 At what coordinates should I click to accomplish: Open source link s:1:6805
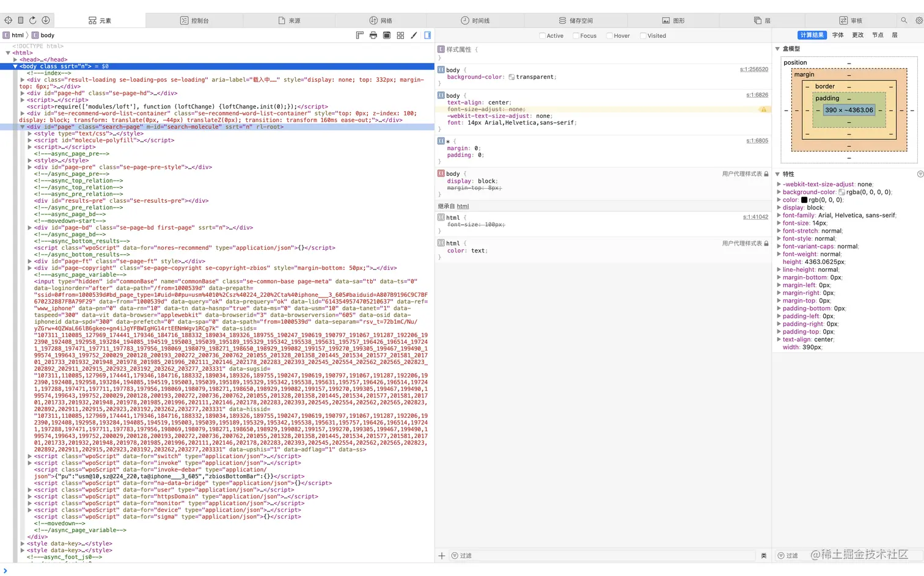pyautogui.click(x=757, y=140)
